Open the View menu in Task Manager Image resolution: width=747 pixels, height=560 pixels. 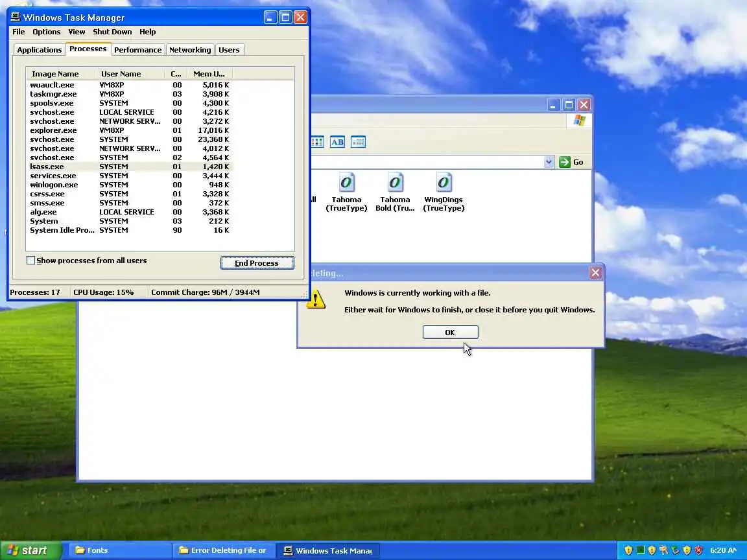77,32
